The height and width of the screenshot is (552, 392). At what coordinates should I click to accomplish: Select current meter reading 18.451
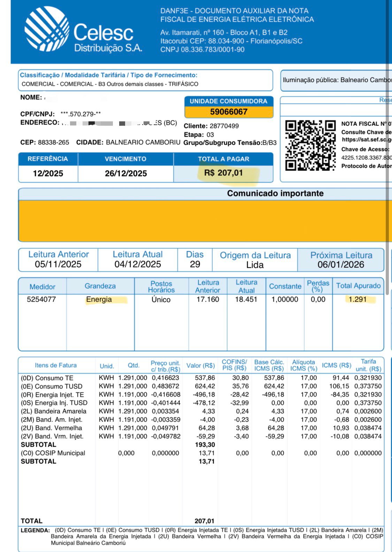[x=246, y=299]
